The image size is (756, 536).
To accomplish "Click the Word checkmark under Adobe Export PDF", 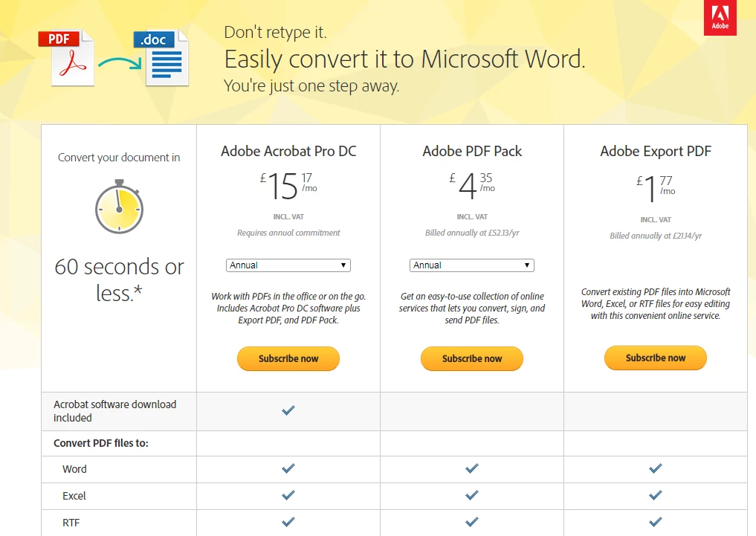I will 656,468.
